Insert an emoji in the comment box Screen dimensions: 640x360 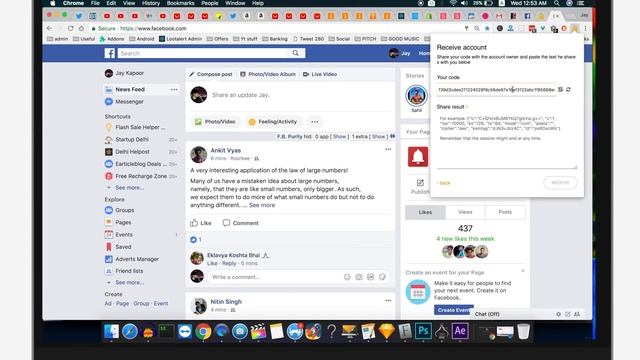click(x=347, y=277)
